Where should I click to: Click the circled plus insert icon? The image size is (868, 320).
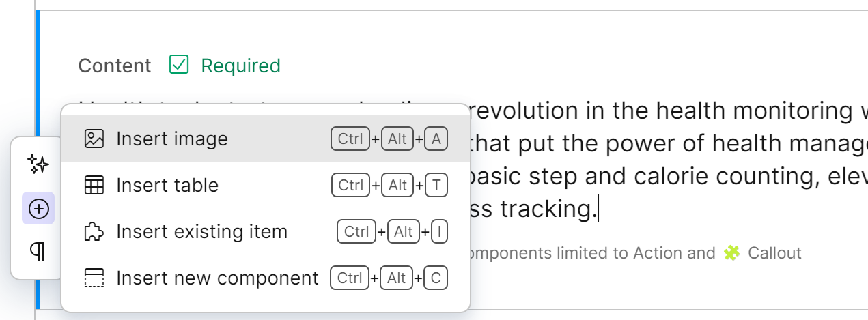38,209
